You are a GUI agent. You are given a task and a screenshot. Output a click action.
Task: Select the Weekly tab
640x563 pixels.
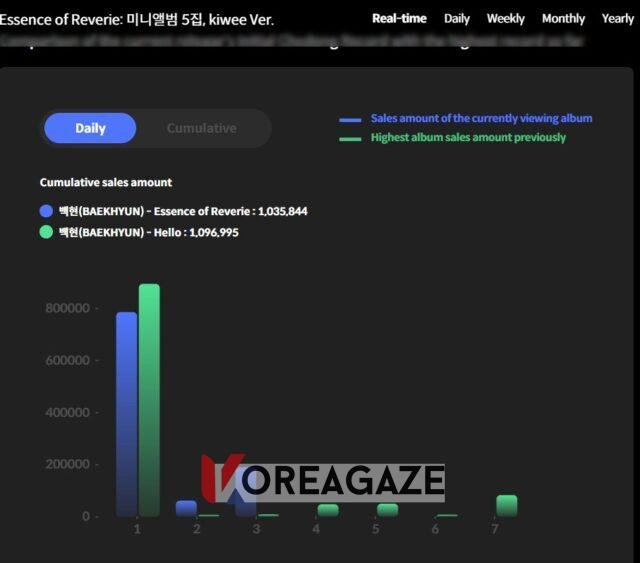[505, 19]
